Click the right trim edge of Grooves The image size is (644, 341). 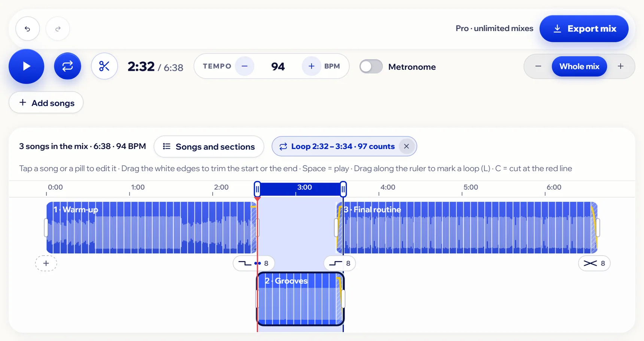[343, 299]
